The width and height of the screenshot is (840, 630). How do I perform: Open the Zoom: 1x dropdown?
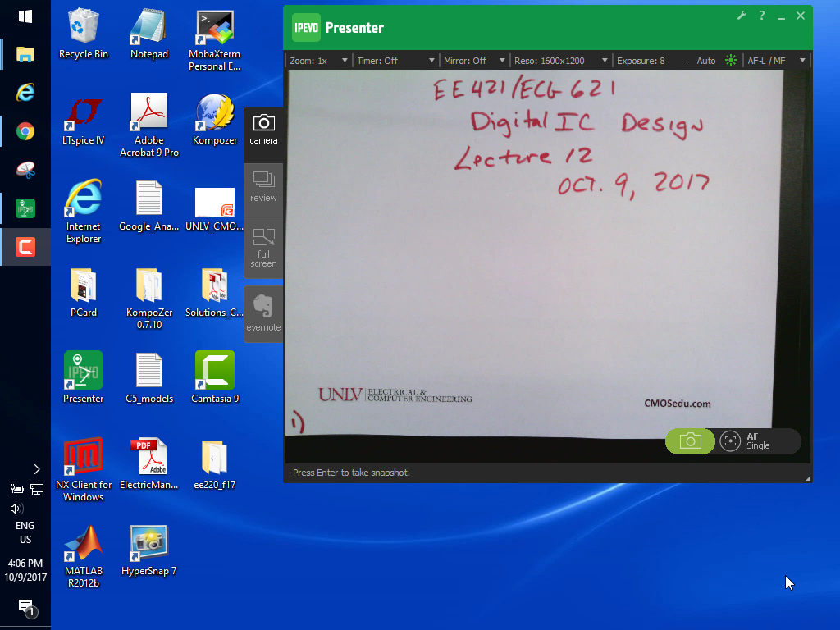(x=318, y=61)
